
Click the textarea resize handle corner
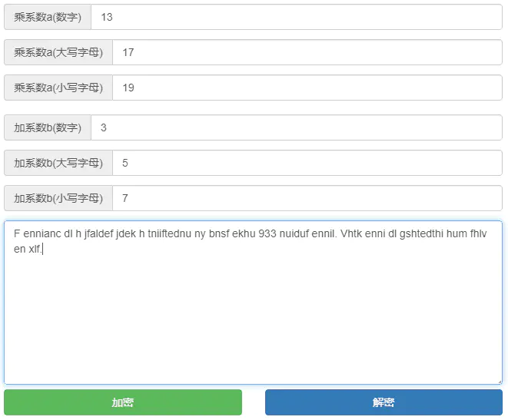[500, 382]
